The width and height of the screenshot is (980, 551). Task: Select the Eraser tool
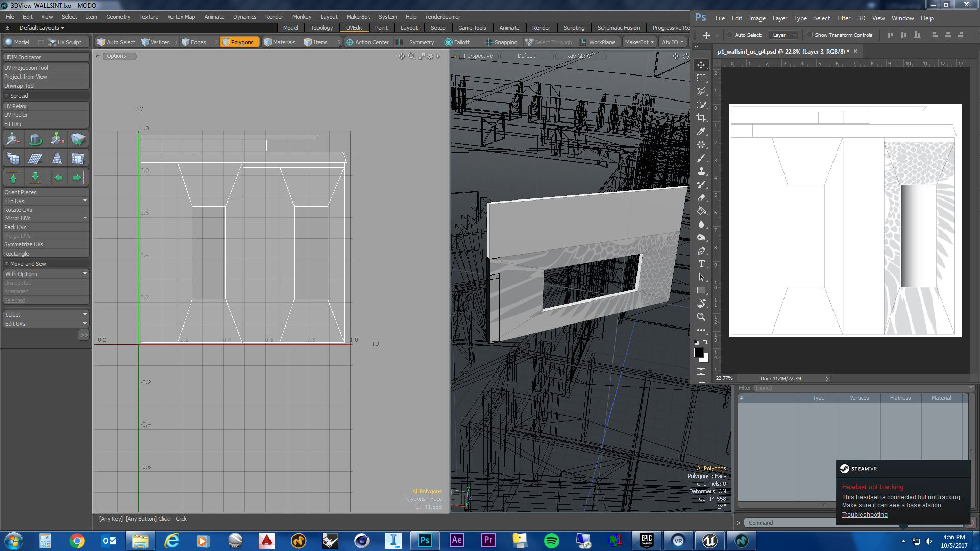[701, 197]
